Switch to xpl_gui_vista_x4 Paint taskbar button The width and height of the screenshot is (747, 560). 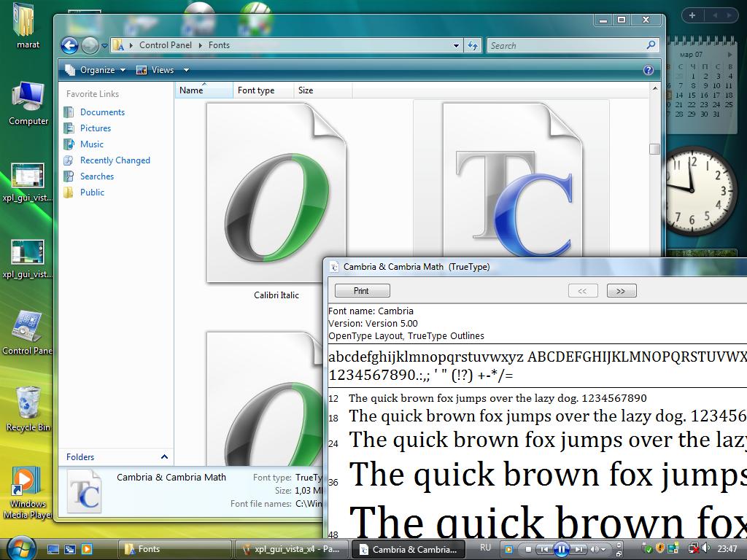pos(291,550)
